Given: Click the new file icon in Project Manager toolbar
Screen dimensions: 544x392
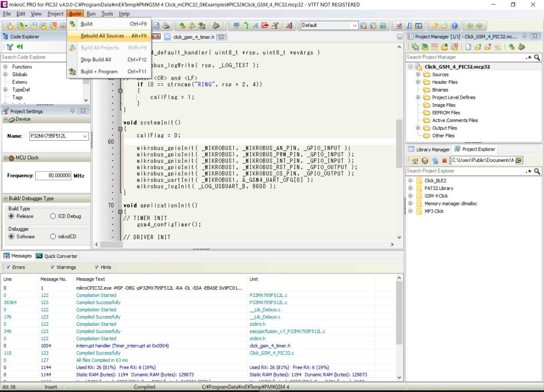Looking at the screenshot, I should [468, 47].
